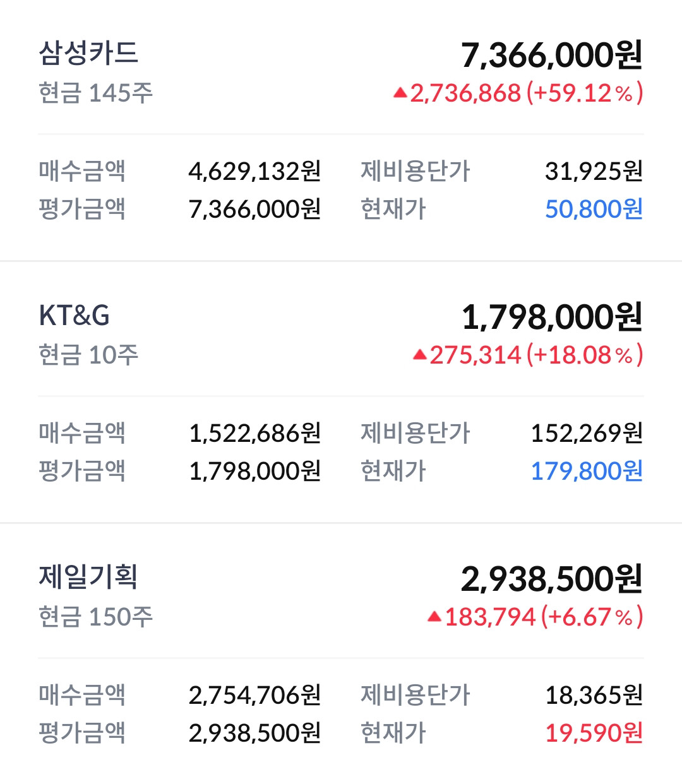Tap KT&G current price 179,800원
This screenshot has width=682, height=784.
[x=587, y=471]
